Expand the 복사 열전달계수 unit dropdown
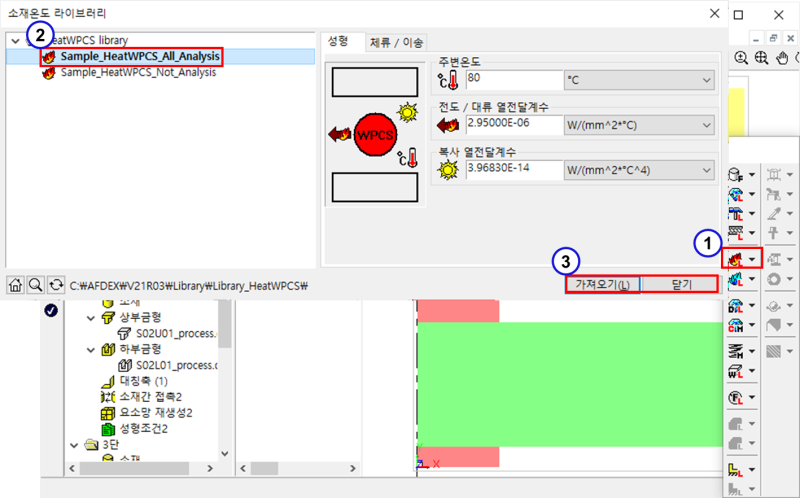Viewport: 800px width, 498px height. 706,168
